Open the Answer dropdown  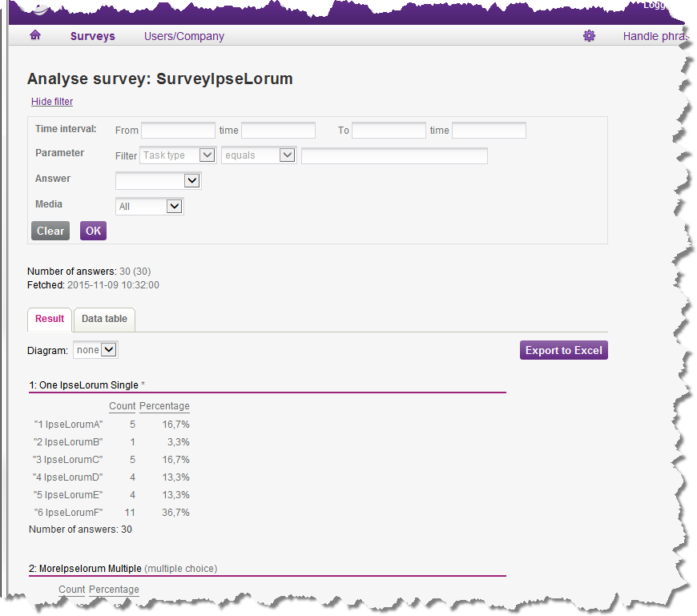point(158,181)
